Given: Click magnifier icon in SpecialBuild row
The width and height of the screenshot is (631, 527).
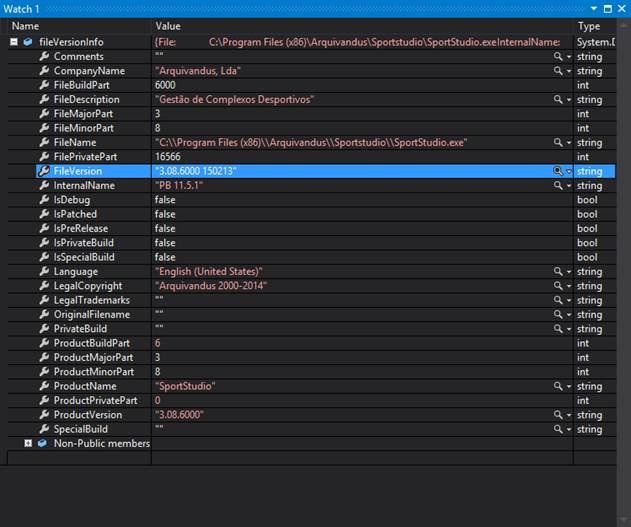Looking at the screenshot, I should [558, 429].
